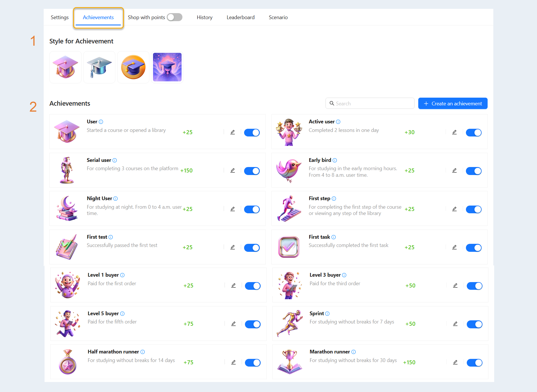Screen dimensions: 537x392
Task: View info for Night User achievement
Action: coord(115,199)
